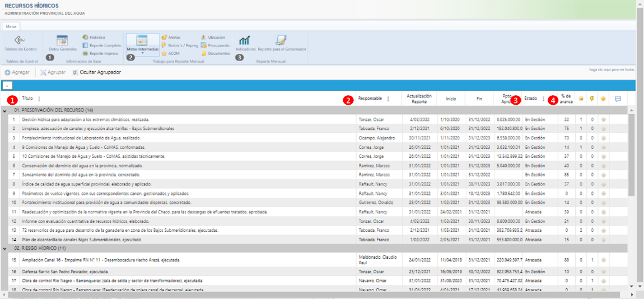This screenshot has width=644, height=299.
Task: Select row 'Plan de alcantarillado canales Bajos Submeridionales'
Action: tap(315, 240)
